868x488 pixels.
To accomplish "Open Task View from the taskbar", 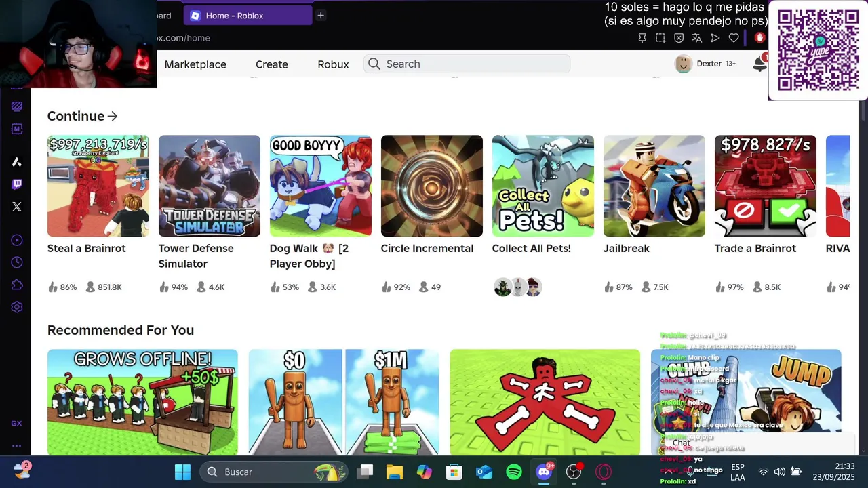I will pyautogui.click(x=366, y=472).
